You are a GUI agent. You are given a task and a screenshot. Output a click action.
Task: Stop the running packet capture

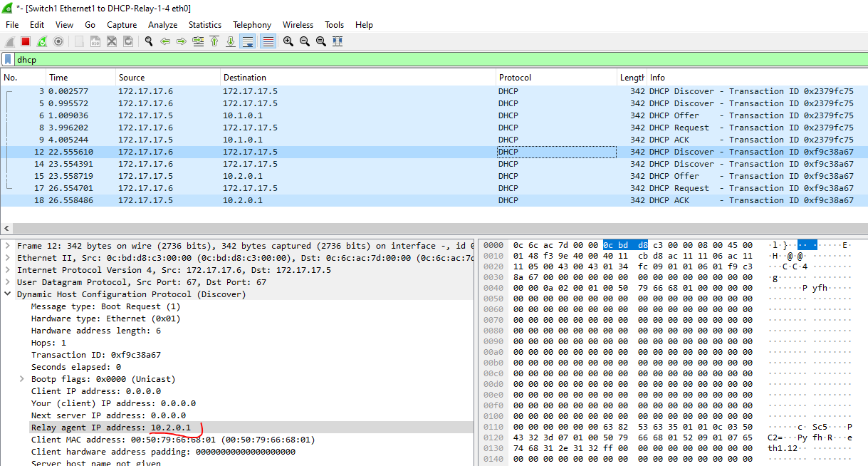click(x=26, y=41)
